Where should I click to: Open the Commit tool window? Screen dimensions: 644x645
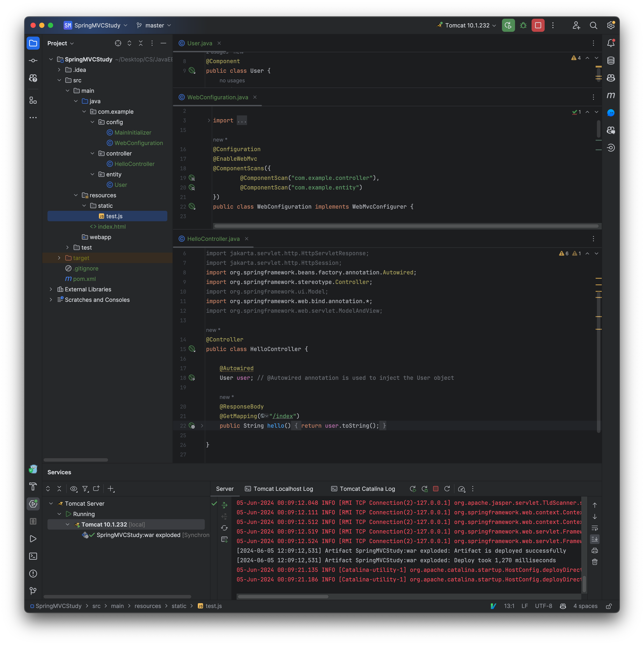[x=33, y=60]
